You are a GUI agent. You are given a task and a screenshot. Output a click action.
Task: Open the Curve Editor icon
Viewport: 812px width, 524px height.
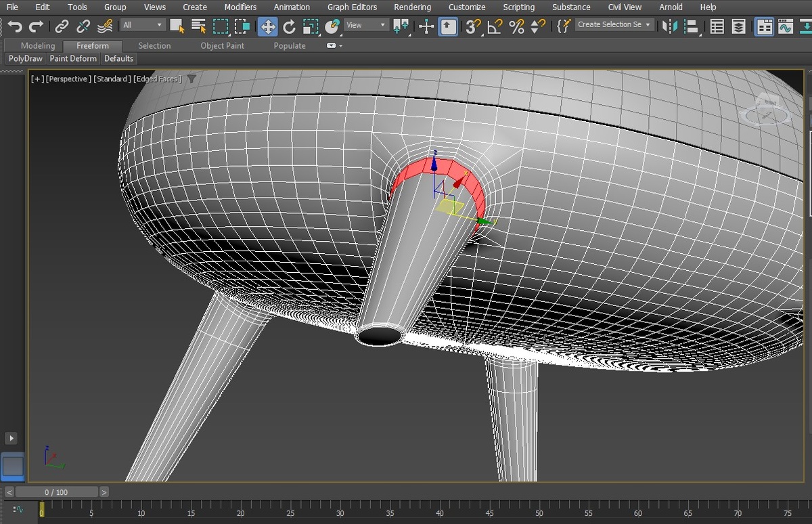pyautogui.click(x=785, y=26)
